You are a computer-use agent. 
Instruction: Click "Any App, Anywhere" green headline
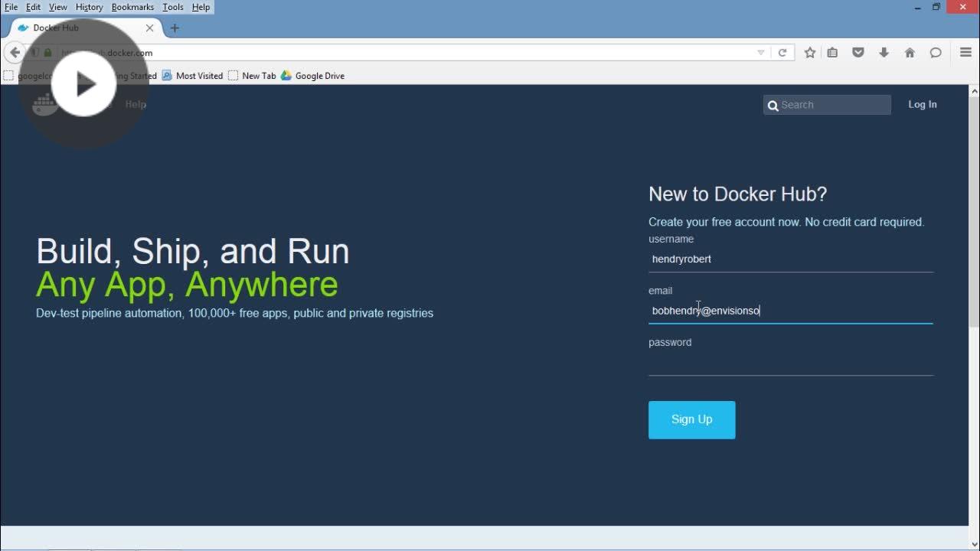click(x=187, y=284)
